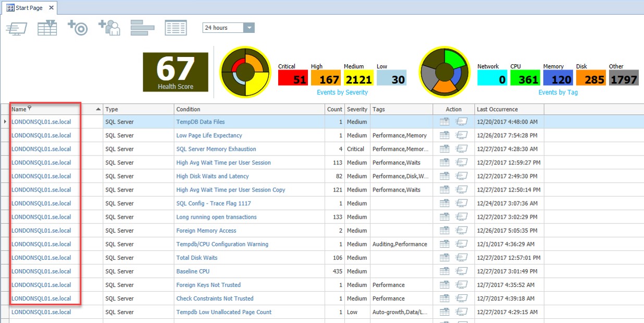The height and width of the screenshot is (323, 644).
Task: Sort by the Count column header
Action: [335, 110]
